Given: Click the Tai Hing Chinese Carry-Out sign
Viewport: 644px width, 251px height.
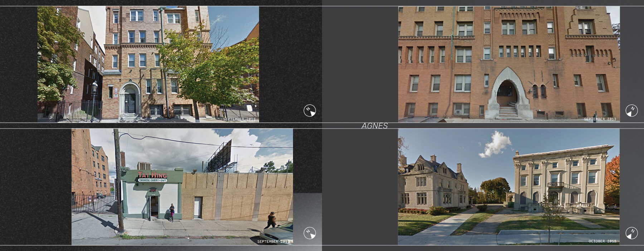Looking at the screenshot, I should click(152, 177).
